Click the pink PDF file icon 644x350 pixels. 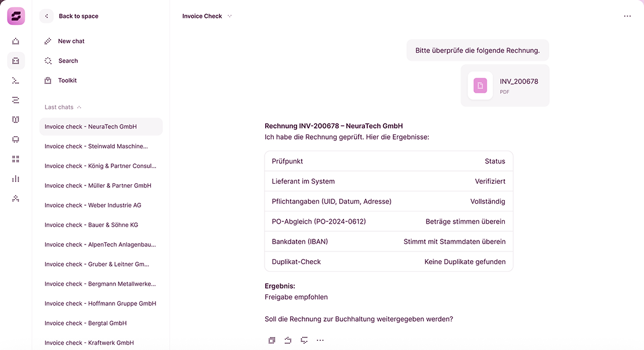tap(480, 85)
